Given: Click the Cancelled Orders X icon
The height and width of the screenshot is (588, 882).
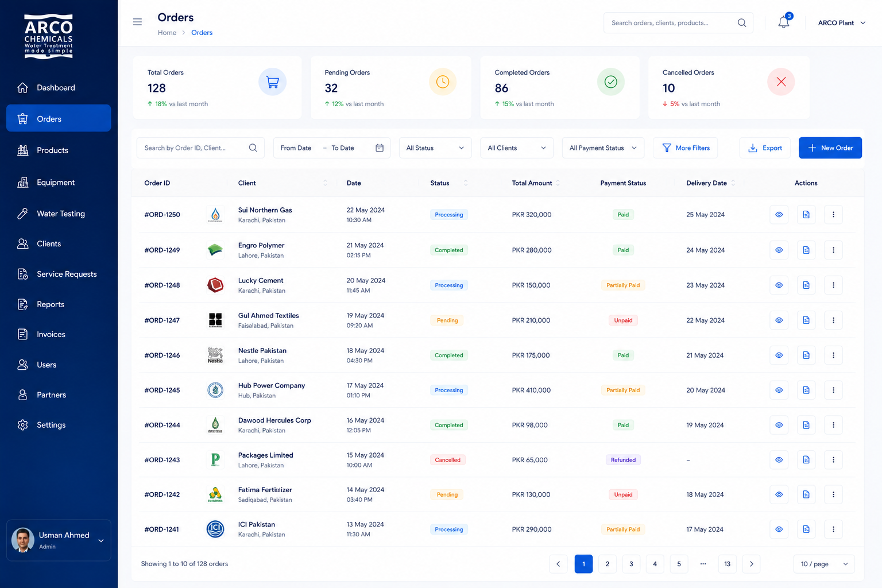Looking at the screenshot, I should 781,82.
